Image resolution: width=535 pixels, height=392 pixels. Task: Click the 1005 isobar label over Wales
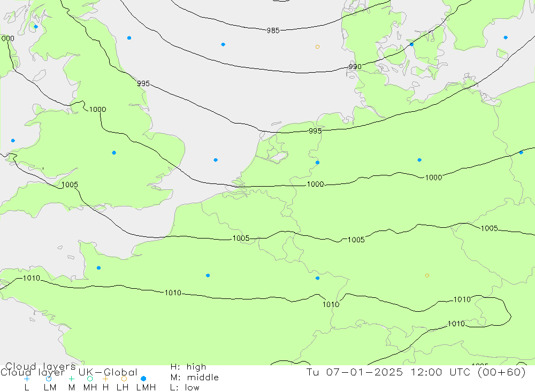coord(70,185)
